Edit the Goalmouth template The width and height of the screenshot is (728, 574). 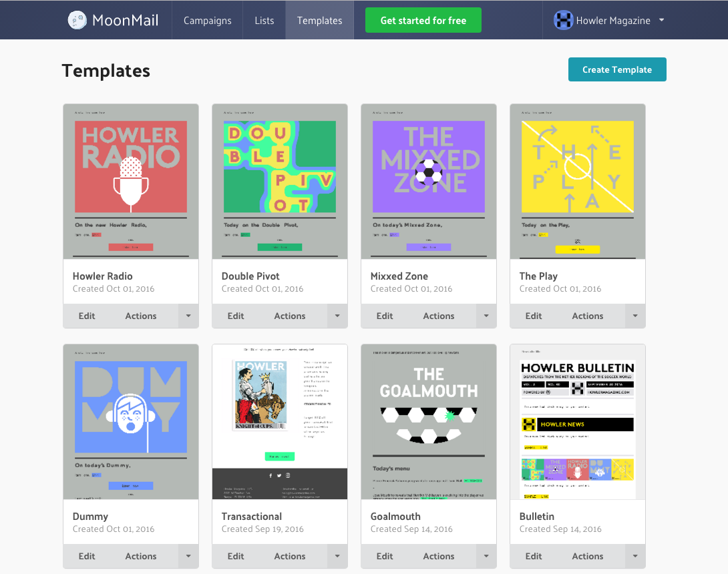[385, 557]
